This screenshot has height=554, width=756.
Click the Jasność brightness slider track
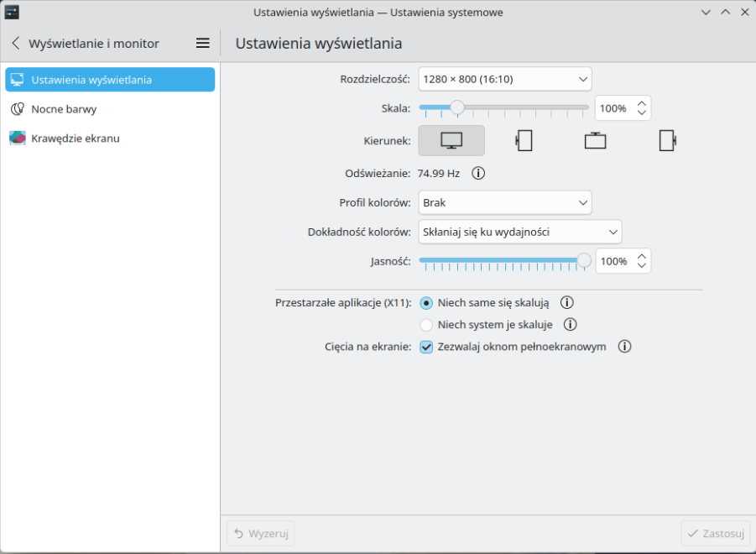coord(503,260)
